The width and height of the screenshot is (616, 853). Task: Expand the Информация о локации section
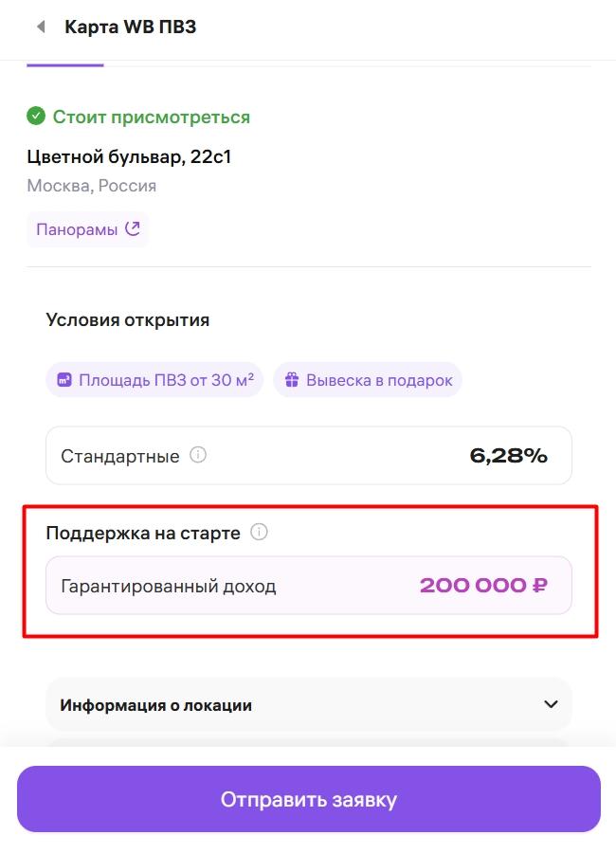(x=309, y=704)
